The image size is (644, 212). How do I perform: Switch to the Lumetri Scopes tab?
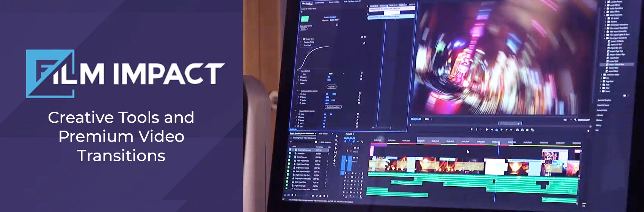pyautogui.click(x=319, y=3)
